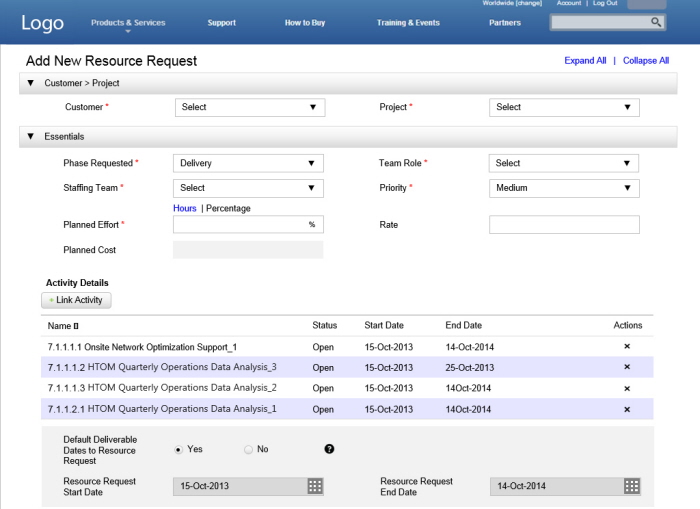Click the End Date column header
The height and width of the screenshot is (509, 700).
pos(463,325)
